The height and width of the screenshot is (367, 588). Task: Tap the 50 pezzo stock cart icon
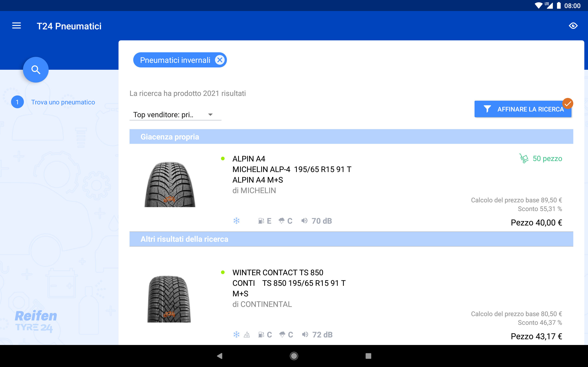[x=524, y=158]
